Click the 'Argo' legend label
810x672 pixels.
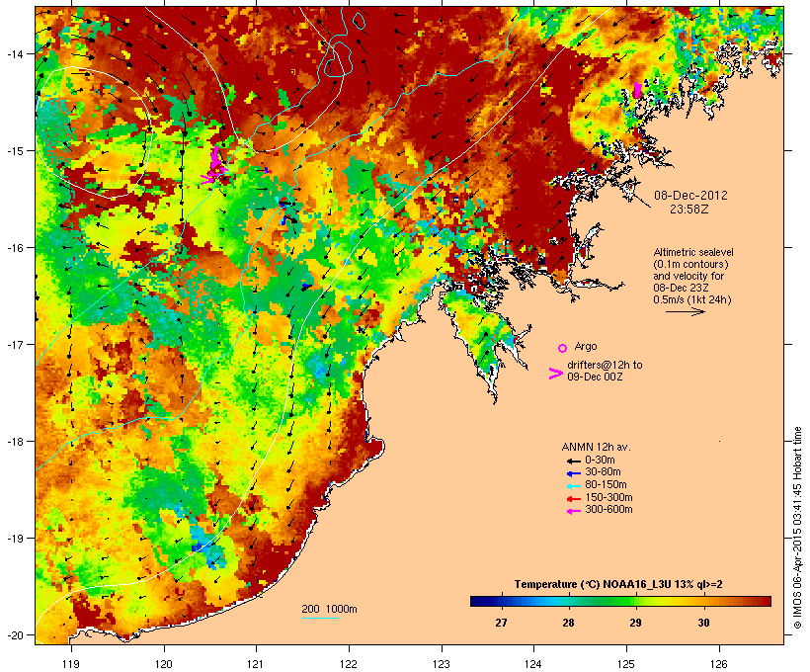click(586, 346)
